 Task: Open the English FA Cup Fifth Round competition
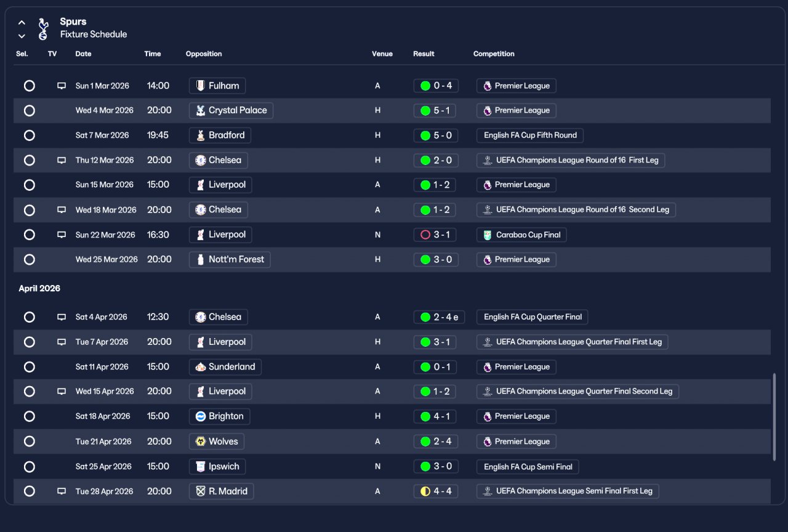(530, 135)
